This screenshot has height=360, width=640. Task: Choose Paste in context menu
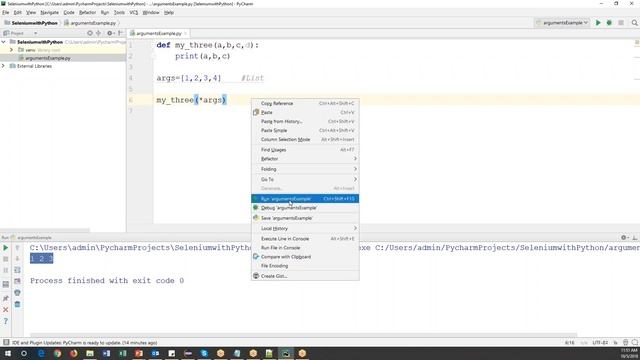(305, 112)
